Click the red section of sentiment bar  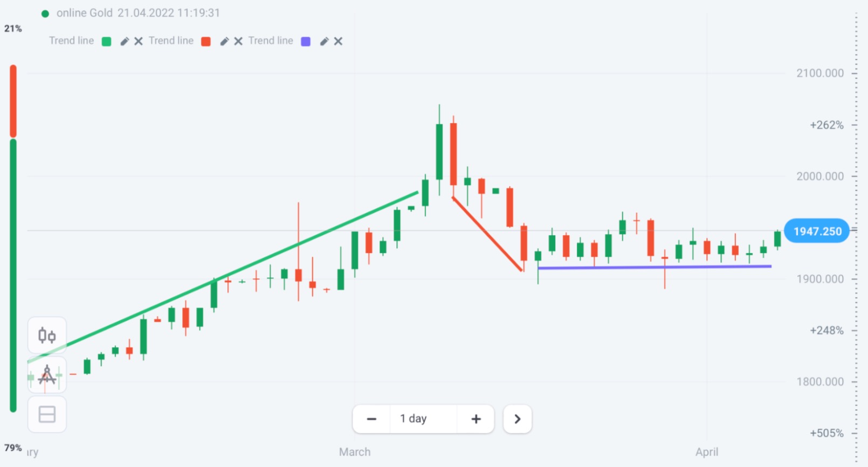13,101
